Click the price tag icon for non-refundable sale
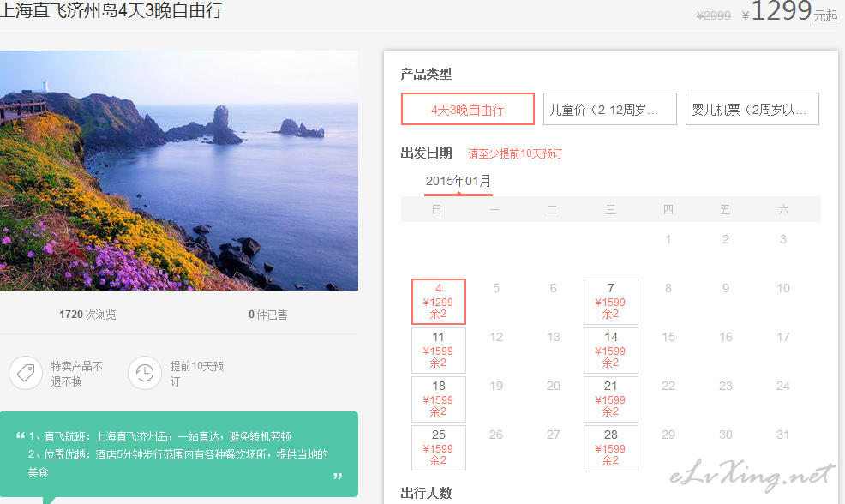The width and height of the screenshot is (845, 504). click(x=26, y=373)
